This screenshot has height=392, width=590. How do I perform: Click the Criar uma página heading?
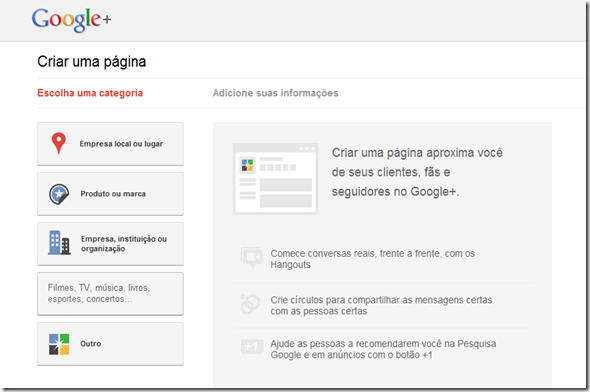tap(91, 62)
